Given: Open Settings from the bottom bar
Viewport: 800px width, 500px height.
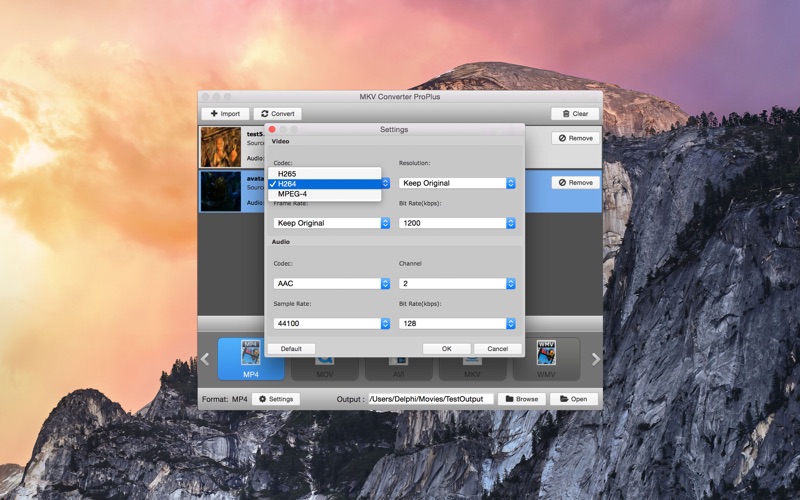Looking at the screenshot, I should [x=276, y=399].
